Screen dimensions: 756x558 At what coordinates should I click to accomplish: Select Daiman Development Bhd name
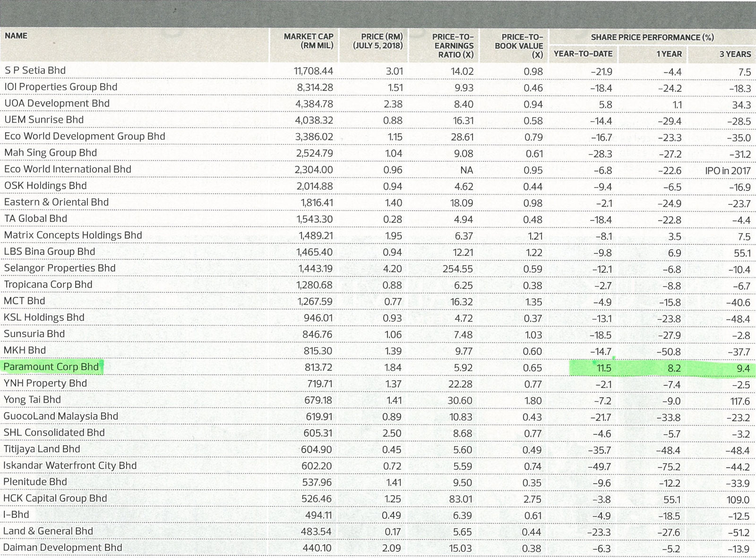[62, 548]
